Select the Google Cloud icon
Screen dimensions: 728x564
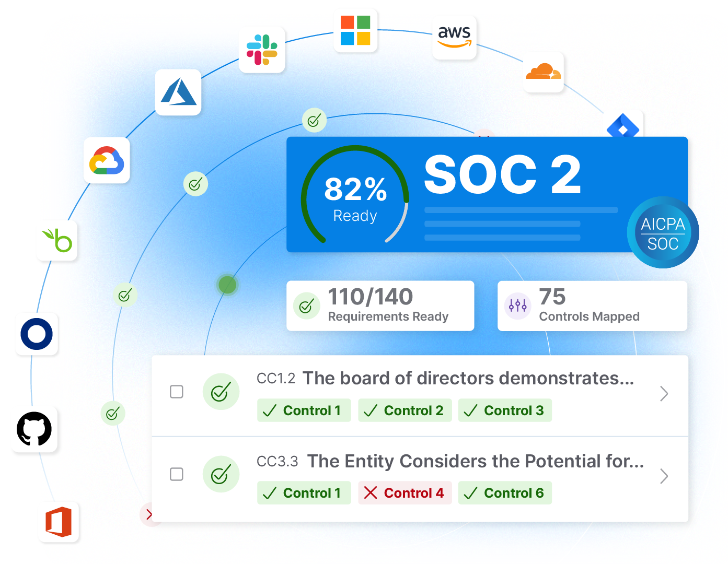107,160
